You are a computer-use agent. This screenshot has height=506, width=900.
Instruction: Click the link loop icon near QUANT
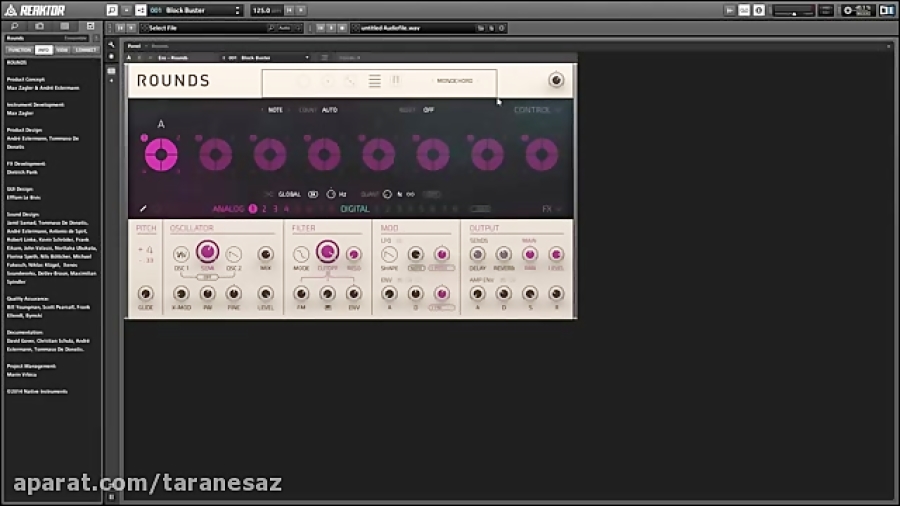point(410,194)
